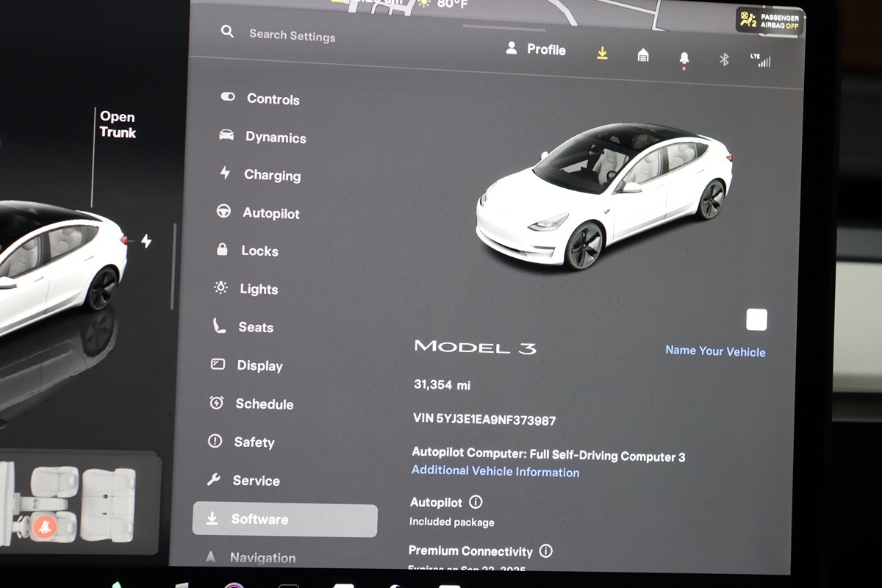Viewport: 882px width, 588px height.
Task: Open Controls via its toggle icon
Action: (228, 97)
